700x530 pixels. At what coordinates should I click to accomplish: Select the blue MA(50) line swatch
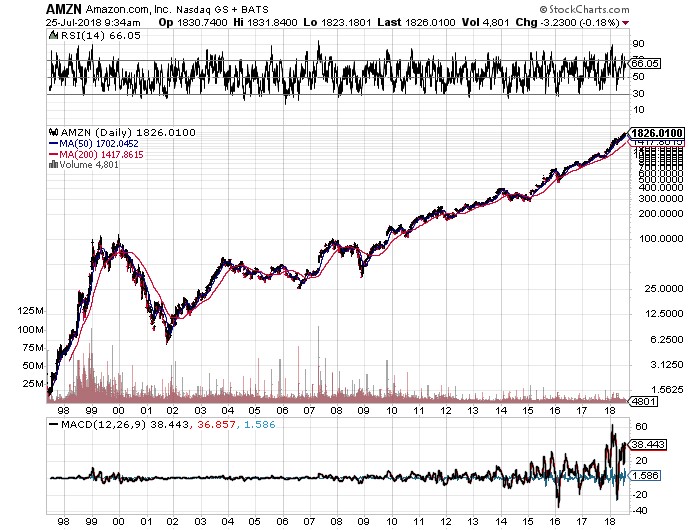pos(53,144)
